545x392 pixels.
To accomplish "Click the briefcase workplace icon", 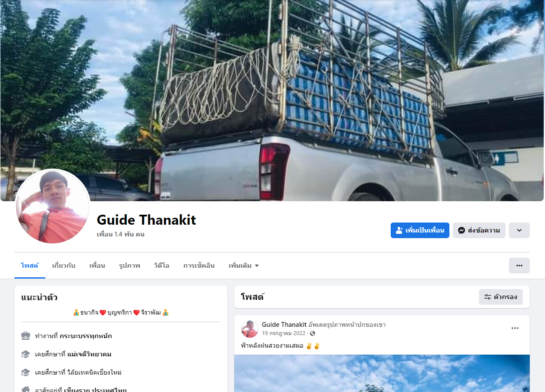I will click(26, 336).
